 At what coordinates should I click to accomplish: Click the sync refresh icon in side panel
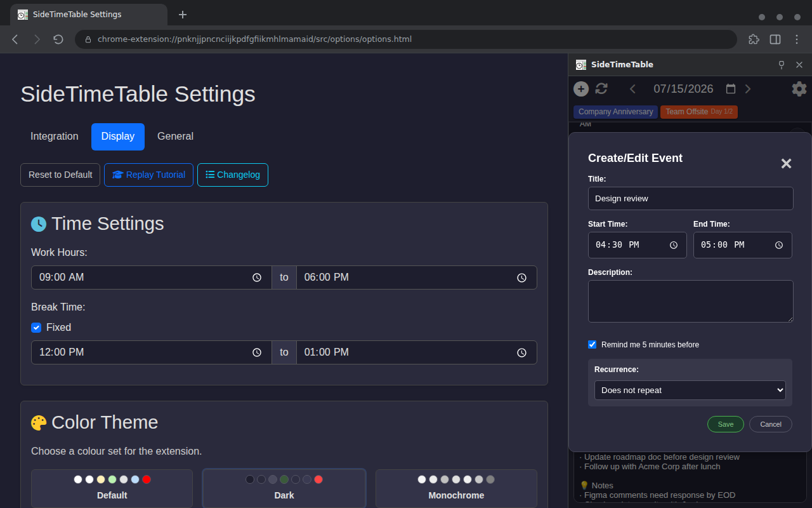click(601, 89)
